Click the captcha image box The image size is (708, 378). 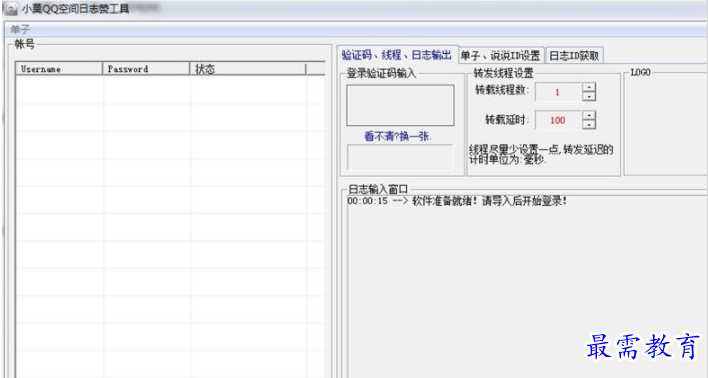click(400, 105)
